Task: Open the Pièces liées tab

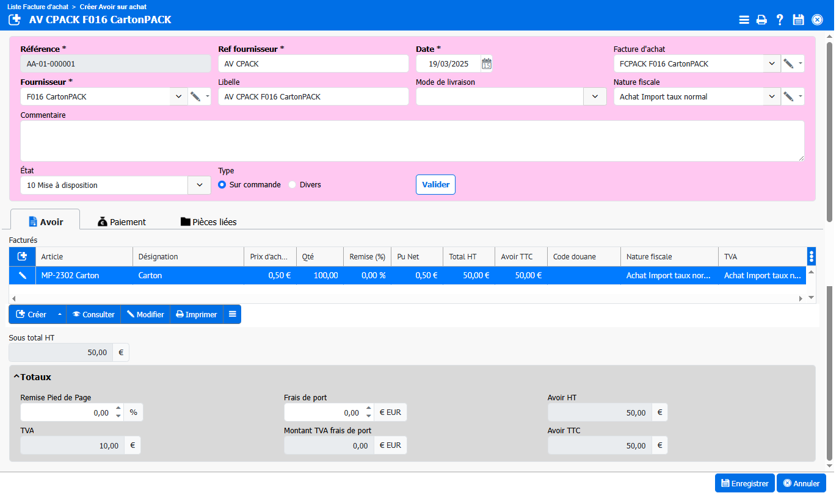Action: pyautogui.click(x=208, y=222)
